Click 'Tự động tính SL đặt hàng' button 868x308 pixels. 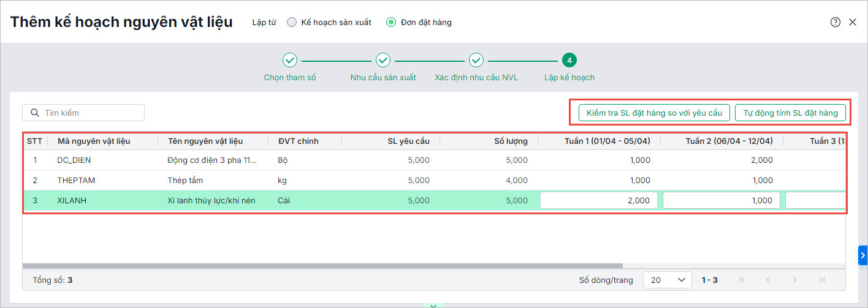[790, 113]
